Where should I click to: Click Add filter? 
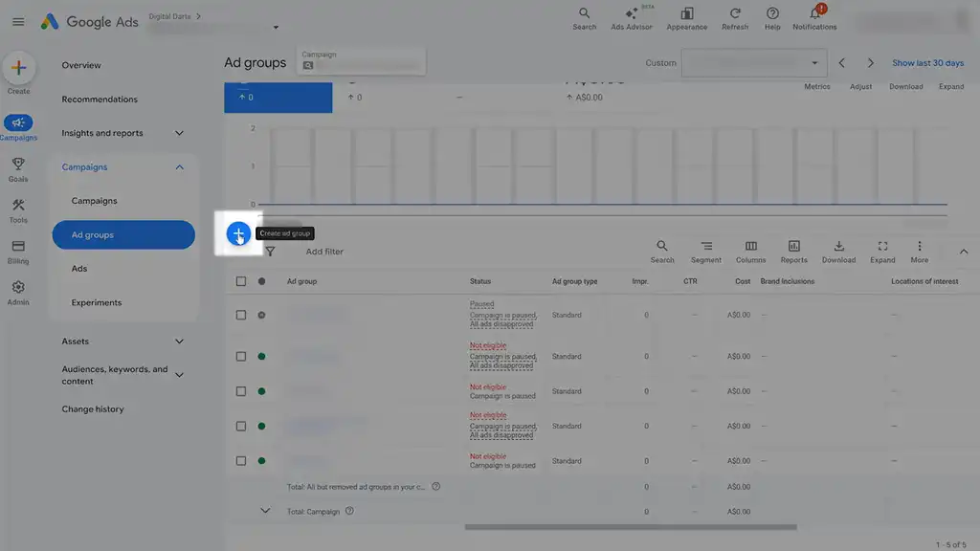point(324,252)
